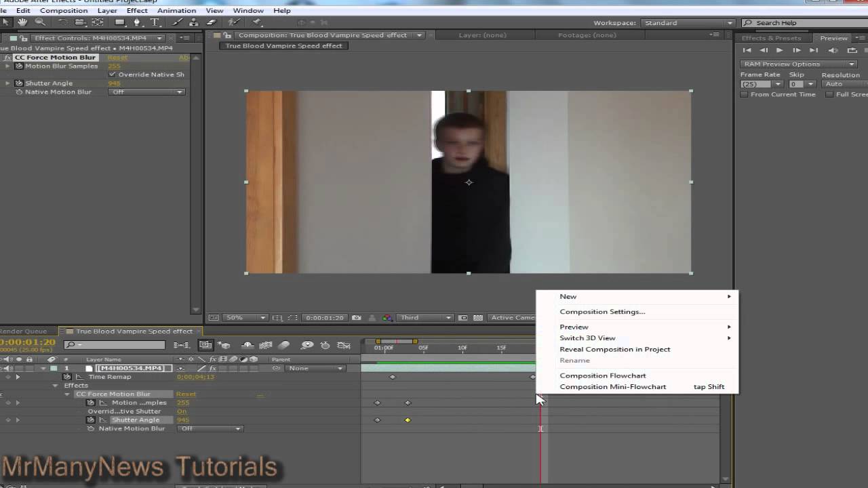The image size is (868, 488).
Task: Switch to the Render Queue tab
Action: point(24,331)
